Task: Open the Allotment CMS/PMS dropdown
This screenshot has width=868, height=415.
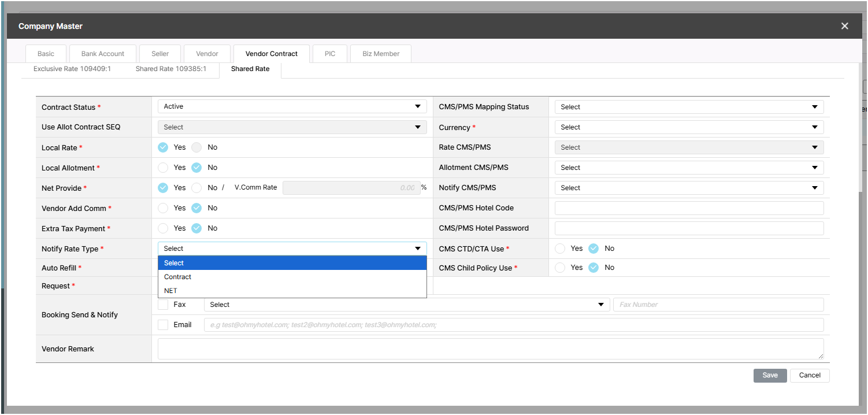Action: [x=689, y=168]
